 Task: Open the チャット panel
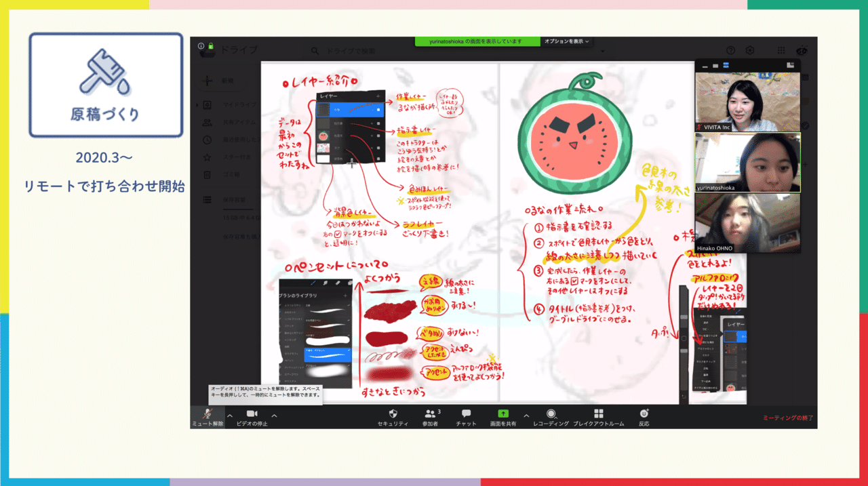466,417
